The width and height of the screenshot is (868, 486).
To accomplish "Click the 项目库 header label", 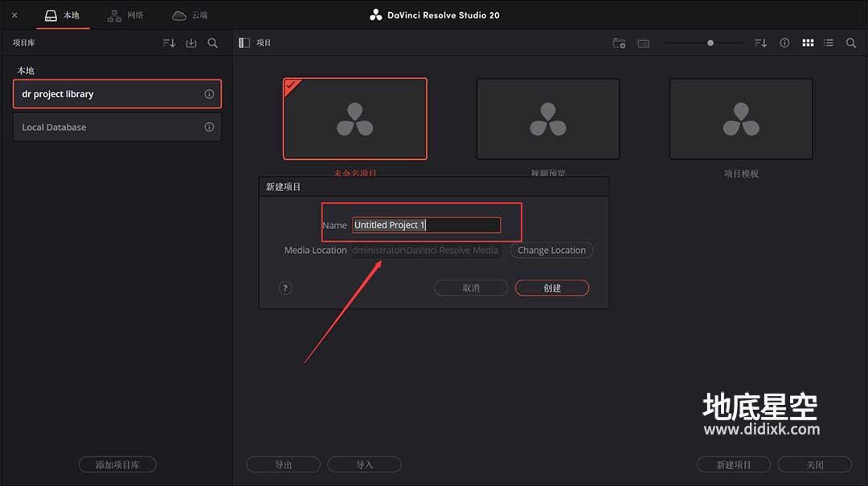I will [x=24, y=43].
